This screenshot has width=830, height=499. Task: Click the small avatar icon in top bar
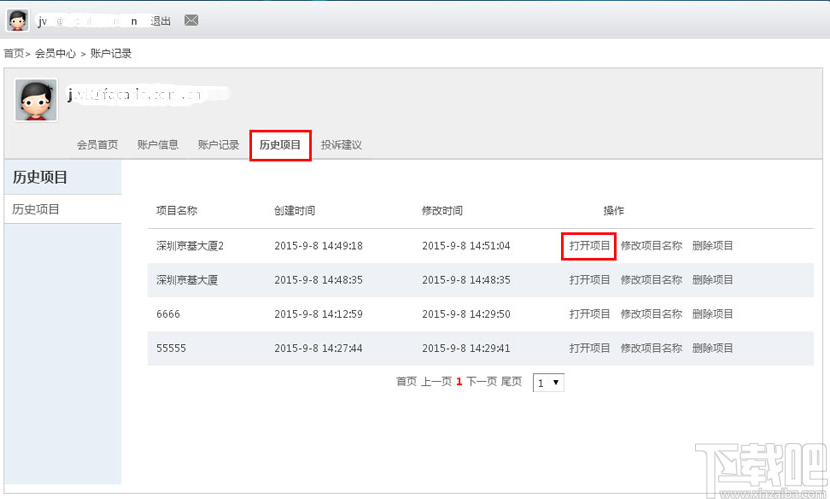[17, 20]
